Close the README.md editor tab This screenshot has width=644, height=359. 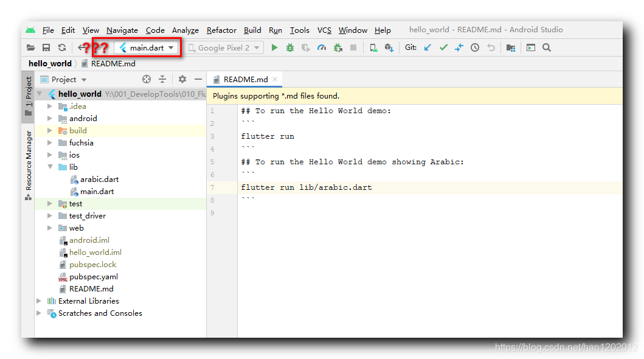coord(275,79)
